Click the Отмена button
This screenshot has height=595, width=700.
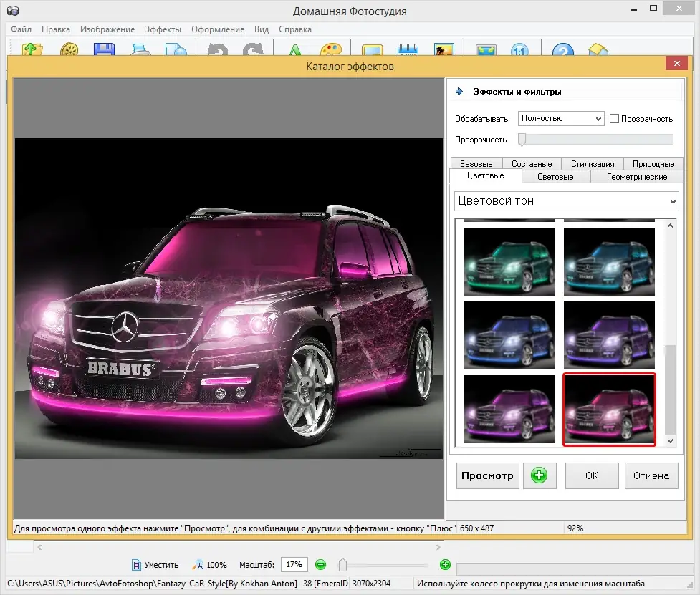coord(651,475)
